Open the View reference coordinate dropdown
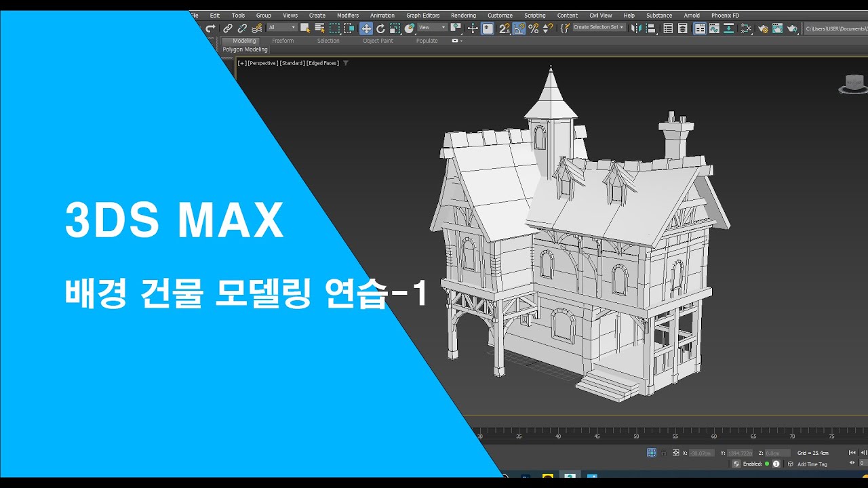 (432, 28)
